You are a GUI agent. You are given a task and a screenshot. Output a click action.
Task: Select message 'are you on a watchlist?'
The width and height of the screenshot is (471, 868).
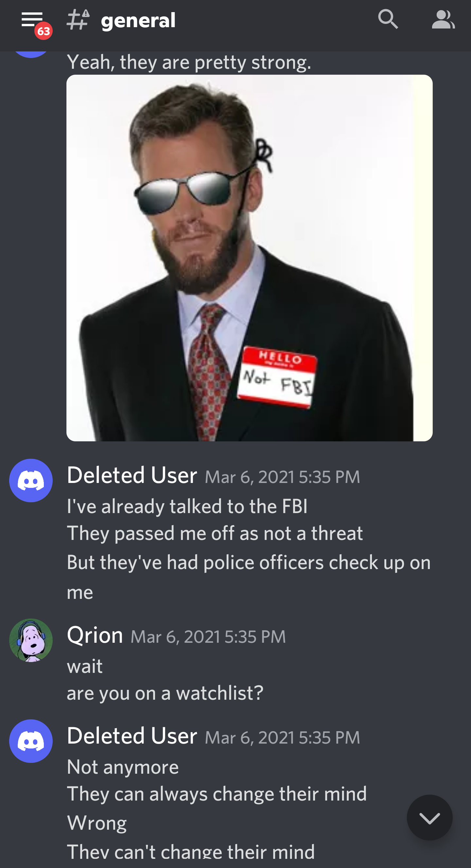coord(165,693)
